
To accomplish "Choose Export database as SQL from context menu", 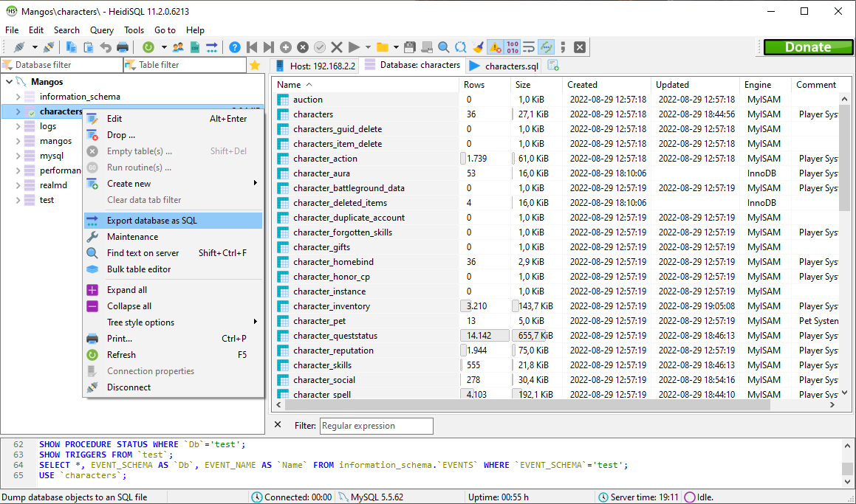I will point(173,221).
